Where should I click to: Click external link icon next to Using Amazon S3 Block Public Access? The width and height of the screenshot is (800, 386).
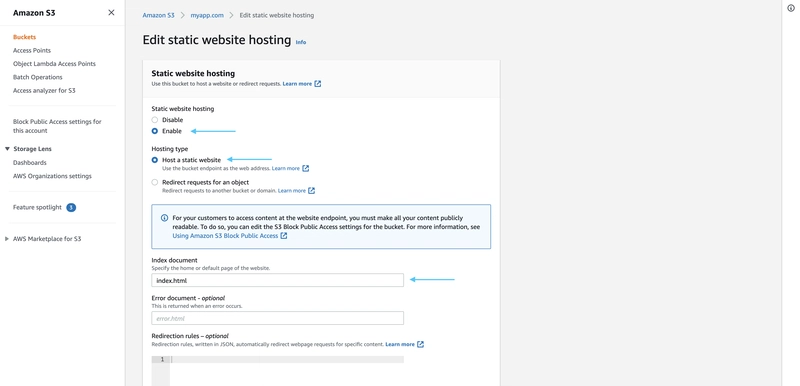[284, 236]
